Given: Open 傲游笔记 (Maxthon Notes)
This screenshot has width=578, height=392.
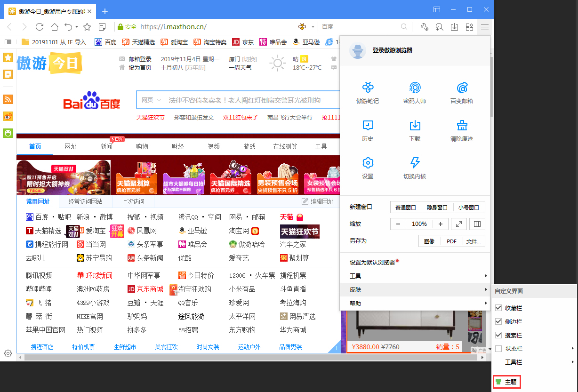Looking at the screenshot, I should coord(368,92).
